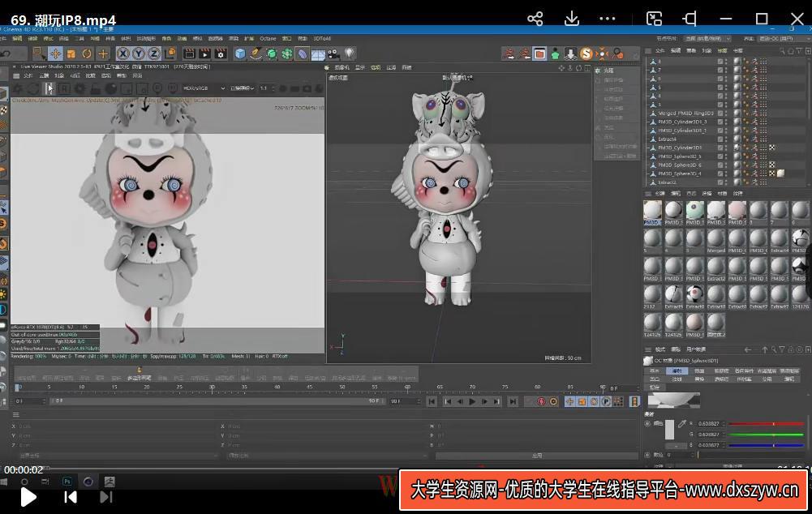Open the User Data menu in Attribute Manager
The image size is (812, 514).
point(696,349)
